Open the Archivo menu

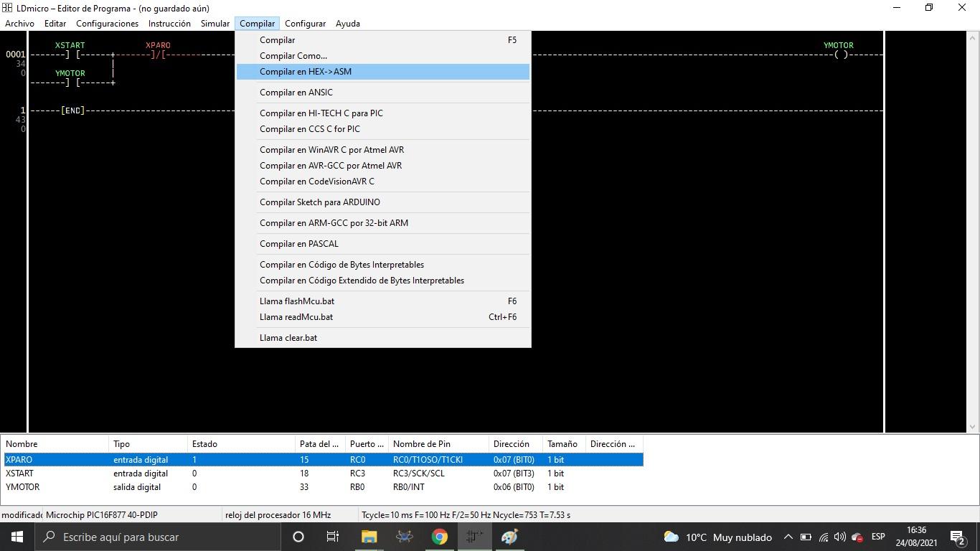(x=19, y=24)
